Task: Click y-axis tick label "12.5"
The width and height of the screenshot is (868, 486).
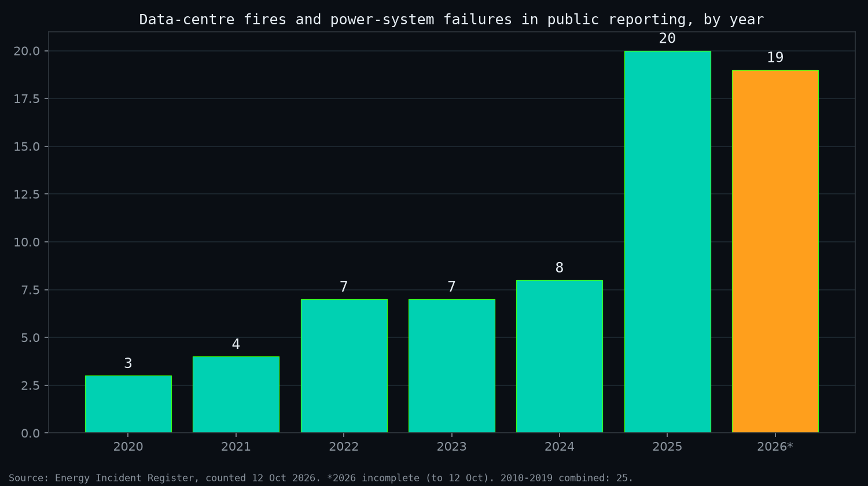Action: point(27,194)
